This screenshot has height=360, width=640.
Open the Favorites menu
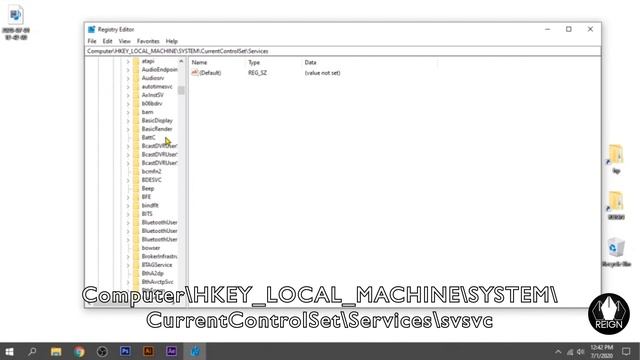coord(148,41)
